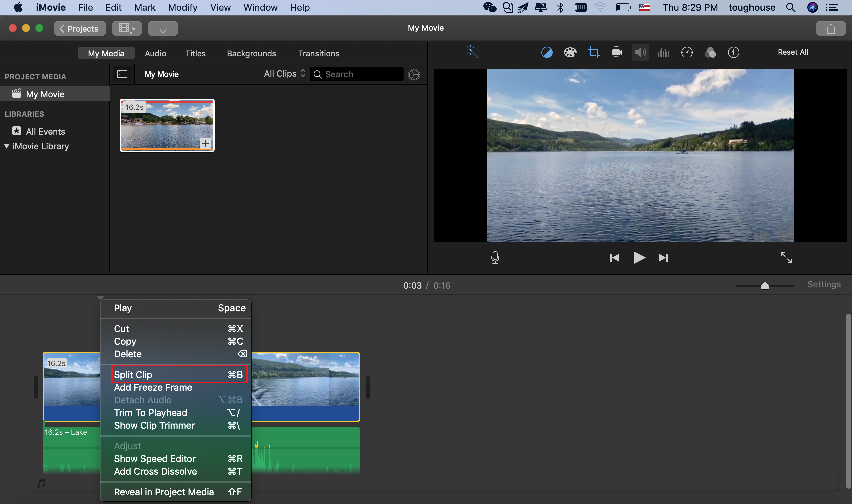Select the Crop tool in toolbar
The width and height of the screenshot is (852, 504).
(593, 52)
